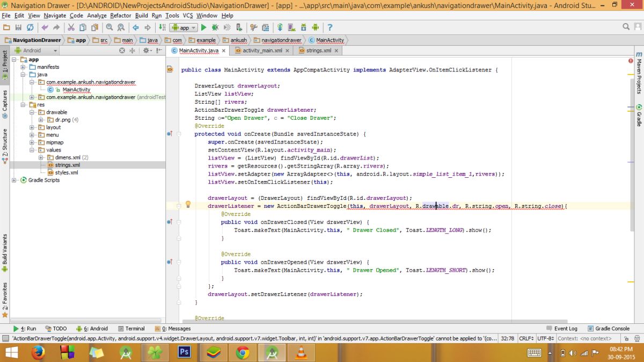Open the 0: Messages tool window
The height and width of the screenshot is (362, 644).
[x=172, y=328]
